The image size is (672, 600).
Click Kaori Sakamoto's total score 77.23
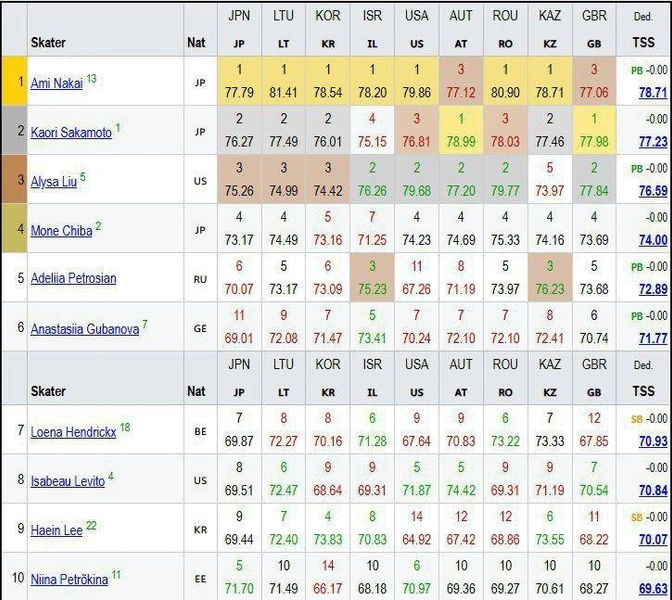653,142
